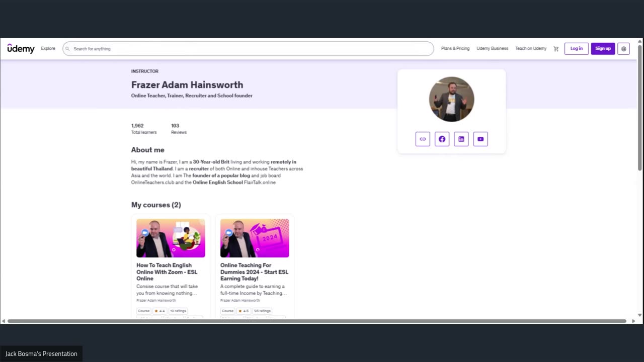Click the horizontal scrollbar thumb
The image size is (644, 362).
point(317,321)
